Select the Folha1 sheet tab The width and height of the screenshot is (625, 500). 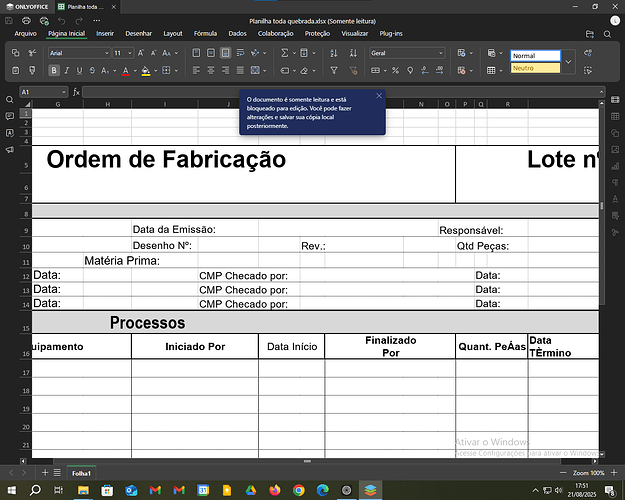pos(81,472)
